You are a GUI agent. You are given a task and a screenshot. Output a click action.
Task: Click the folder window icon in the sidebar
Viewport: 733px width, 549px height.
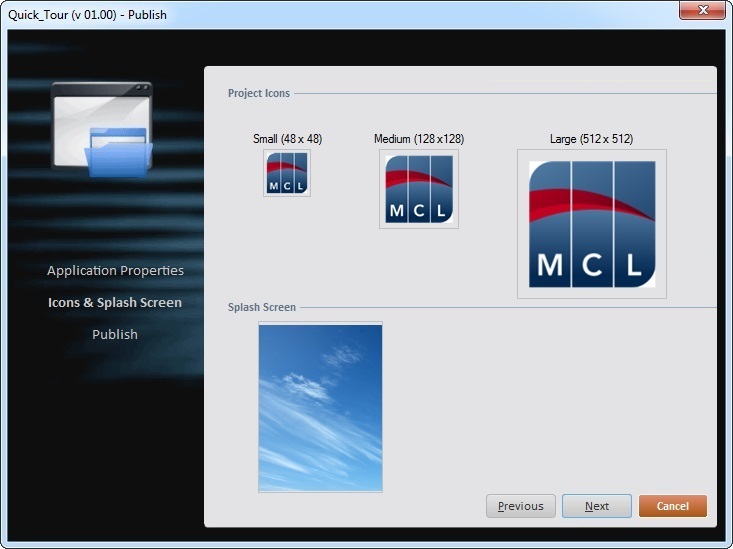(103, 130)
